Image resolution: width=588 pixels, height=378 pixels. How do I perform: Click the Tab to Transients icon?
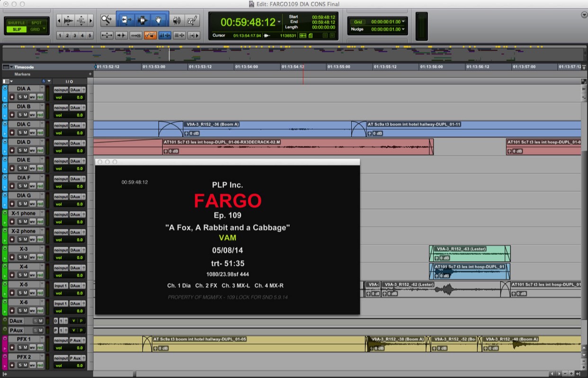click(121, 36)
